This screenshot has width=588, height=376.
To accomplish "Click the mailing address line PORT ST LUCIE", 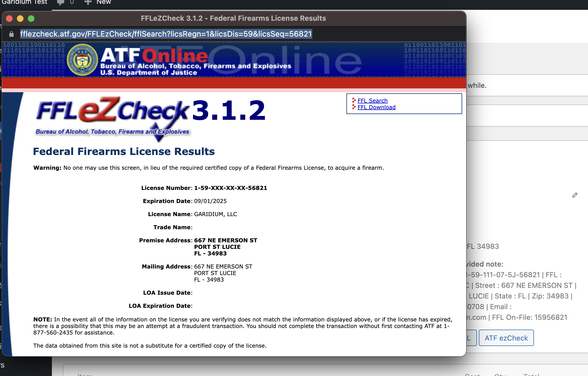I will coord(215,273).
